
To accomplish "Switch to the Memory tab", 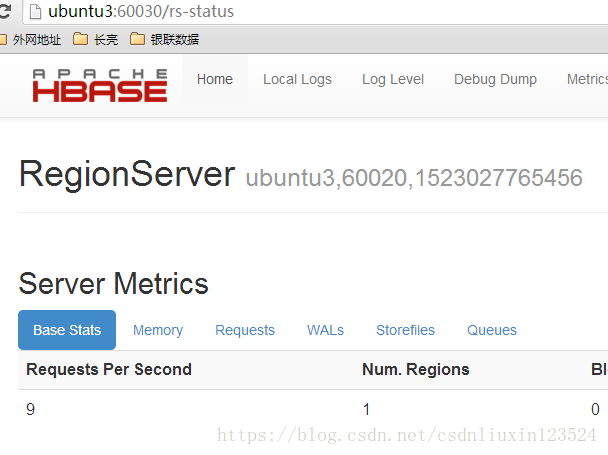I will (x=158, y=330).
